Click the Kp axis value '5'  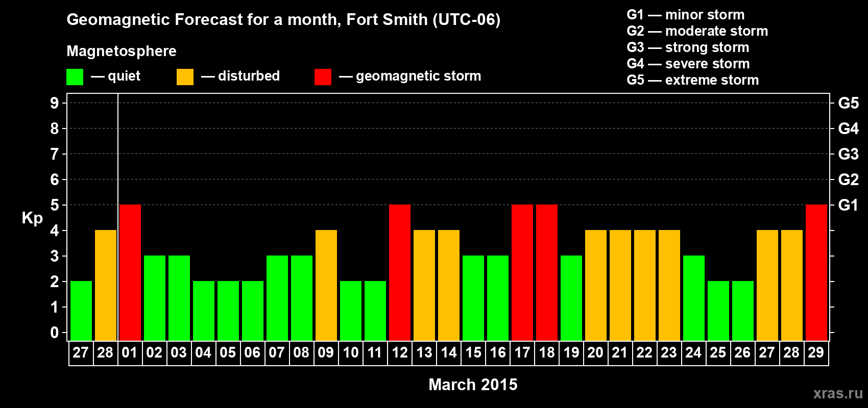click(x=55, y=205)
